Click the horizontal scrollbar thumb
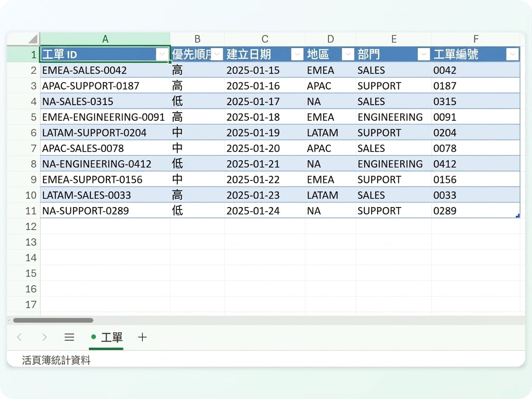The width and height of the screenshot is (532, 399). click(x=53, y=320)
